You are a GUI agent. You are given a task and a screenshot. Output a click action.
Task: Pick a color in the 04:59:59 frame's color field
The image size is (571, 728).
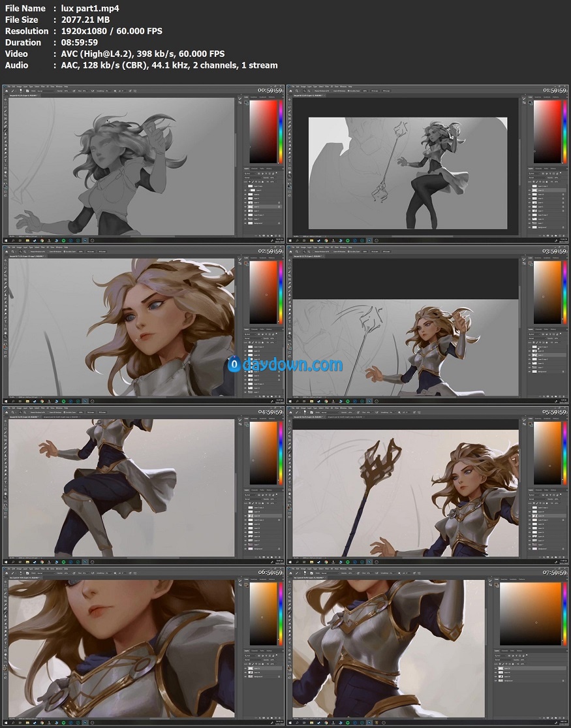(263, 453)
